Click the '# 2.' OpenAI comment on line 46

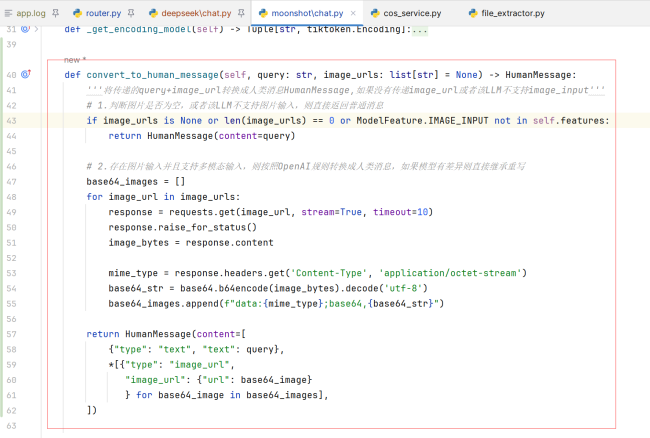pos(306,167)
